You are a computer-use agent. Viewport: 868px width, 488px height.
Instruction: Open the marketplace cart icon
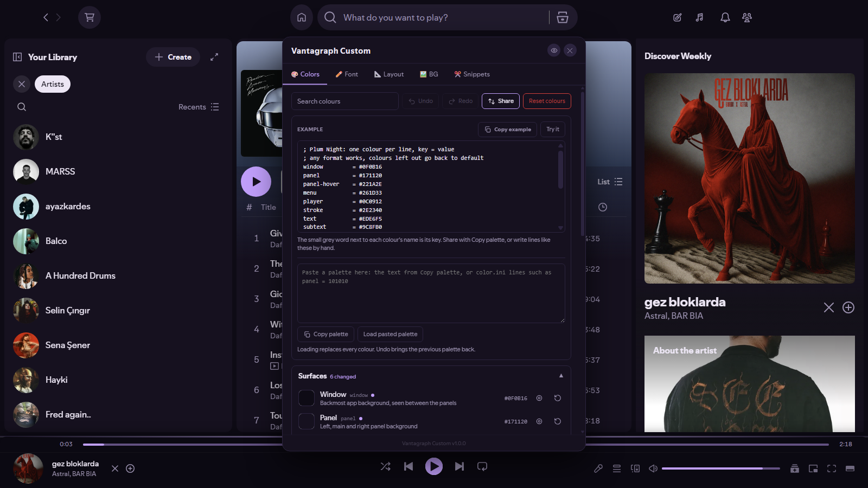pyautogui.click(x=90, y=17)
